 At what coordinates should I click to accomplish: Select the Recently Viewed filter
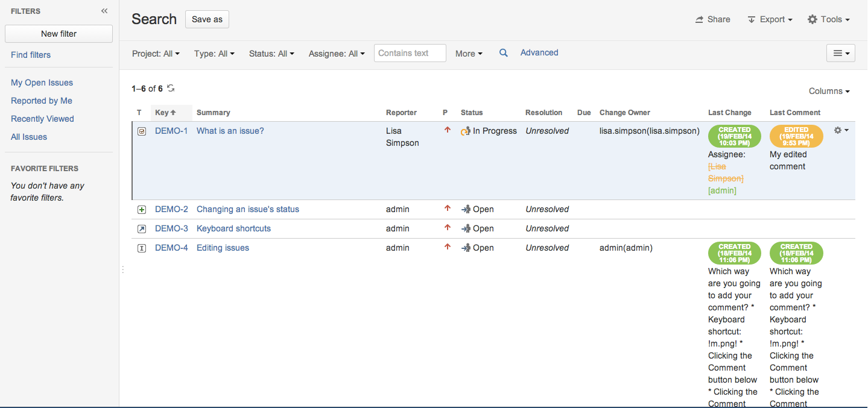click(x=42, y=119)
